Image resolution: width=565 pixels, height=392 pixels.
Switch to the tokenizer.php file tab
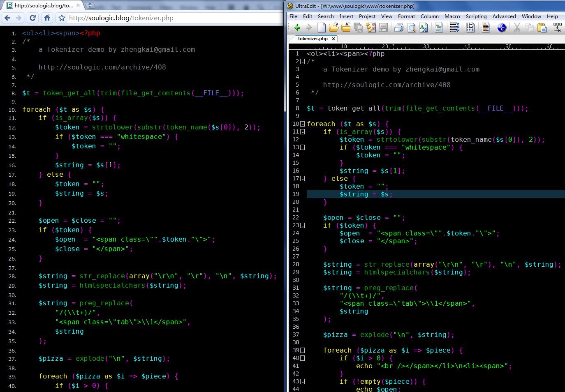313,39
